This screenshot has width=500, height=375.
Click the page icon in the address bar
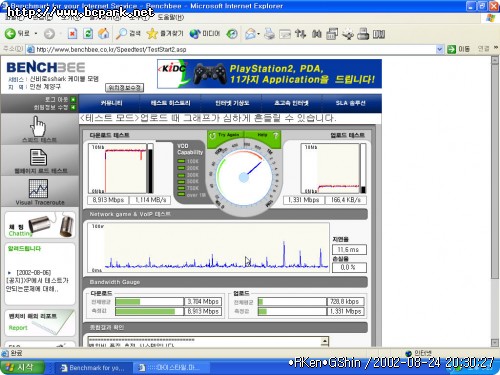click(x=31, y=49)
